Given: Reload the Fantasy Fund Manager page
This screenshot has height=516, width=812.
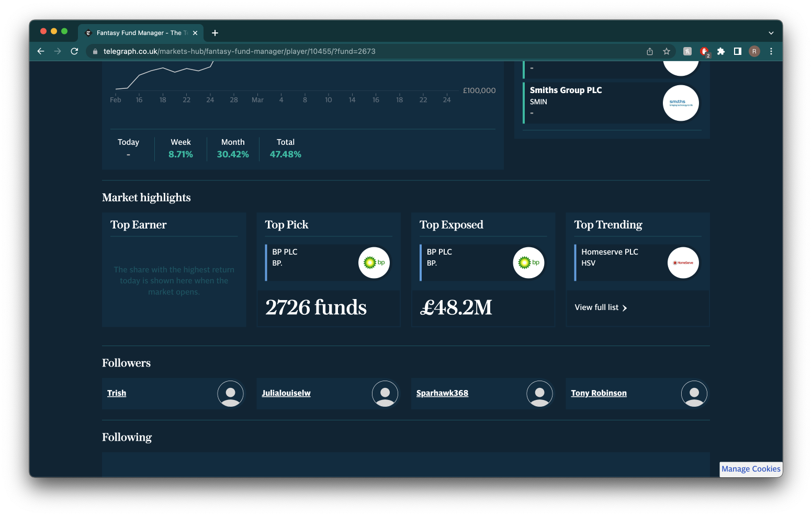Looking at the screenshot, I should (74, 51).
